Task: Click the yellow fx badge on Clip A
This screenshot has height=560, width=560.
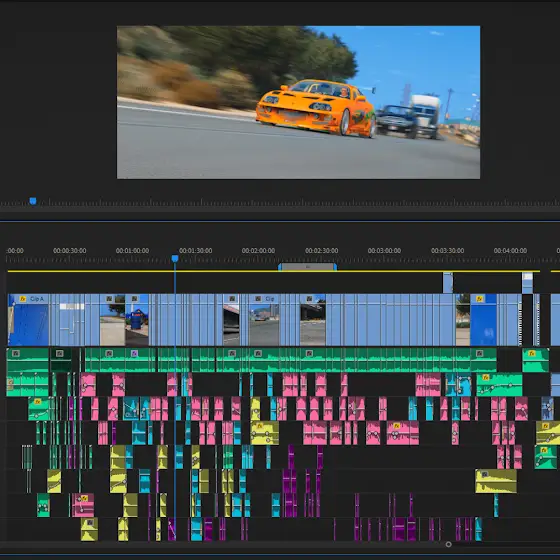Action: (x=23, y=299)
